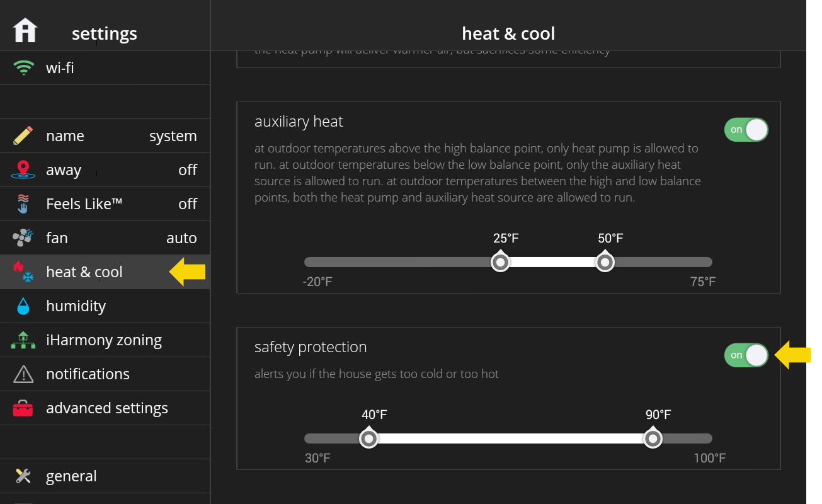Click the fan auto mode value
The height and width of the screenshot is (504, 822).
pyautogui.click(x=181, y=238)
